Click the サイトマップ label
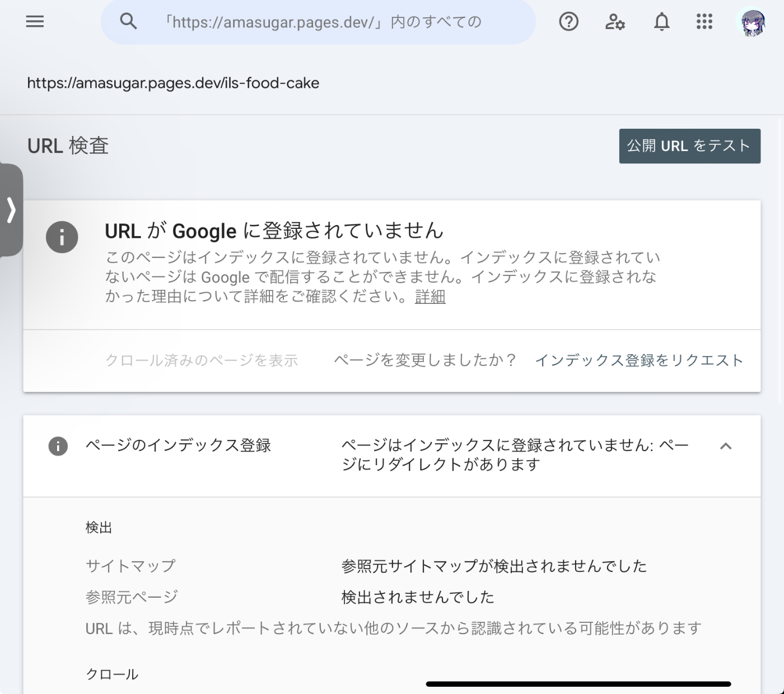Image resolution: width=784 pixels, height=694 pixels. click(130, 566)
